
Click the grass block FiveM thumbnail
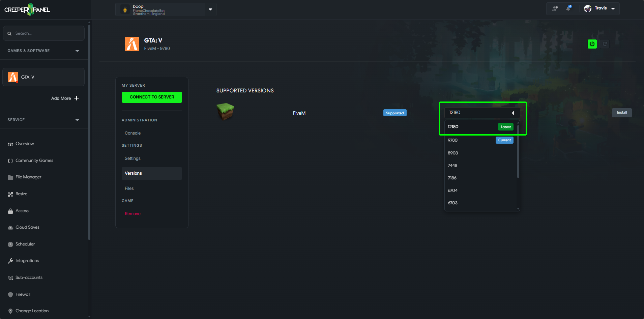(x=225, y=112)
